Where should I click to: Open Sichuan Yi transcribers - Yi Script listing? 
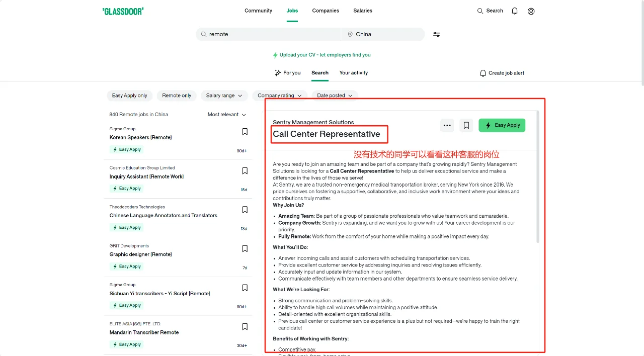point(160,294)
